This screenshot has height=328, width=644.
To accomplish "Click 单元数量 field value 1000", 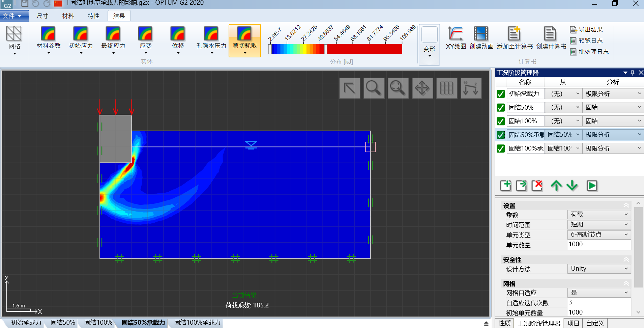I will (599, 244).
